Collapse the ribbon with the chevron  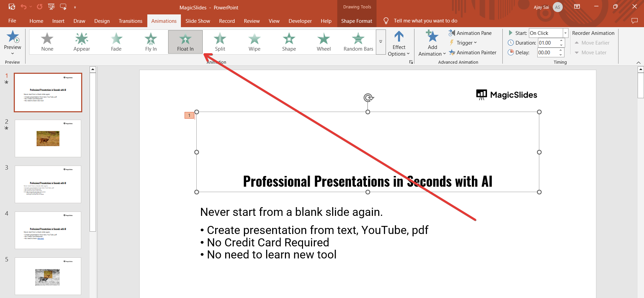pos(638,63)
